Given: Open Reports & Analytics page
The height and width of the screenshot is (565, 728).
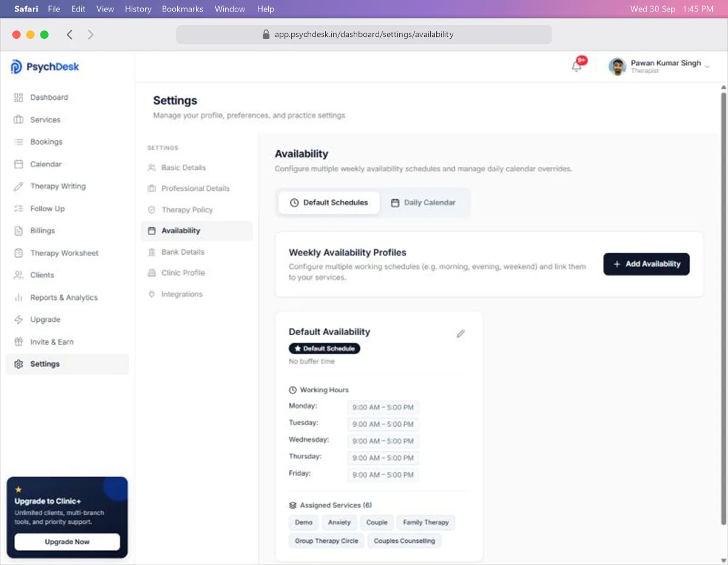Looking at the screenshot, I should [x=67, y=298].
